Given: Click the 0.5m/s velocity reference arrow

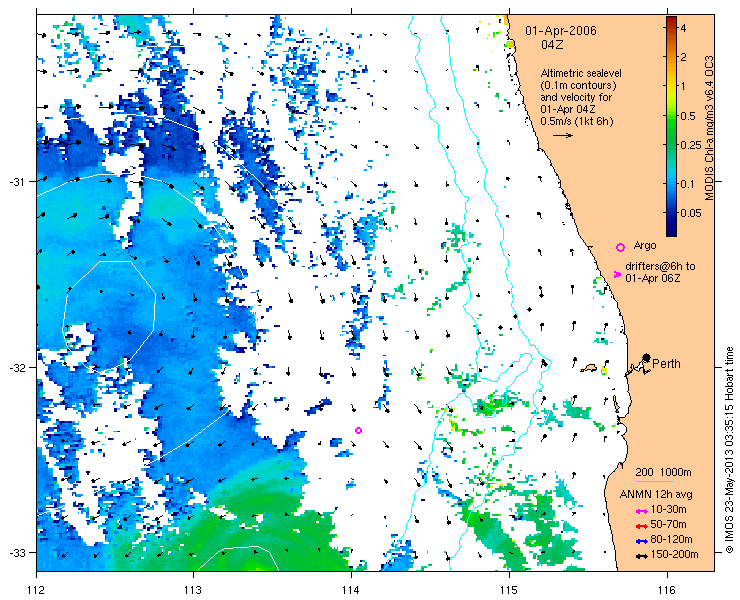Looking at the screenshot, I should (563, 135).
